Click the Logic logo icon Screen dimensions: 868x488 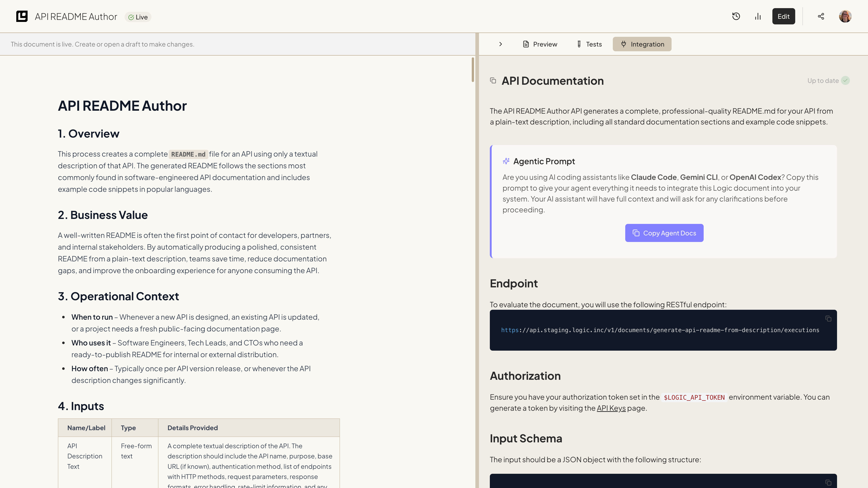pyautogui.click(x=22, y=16)
